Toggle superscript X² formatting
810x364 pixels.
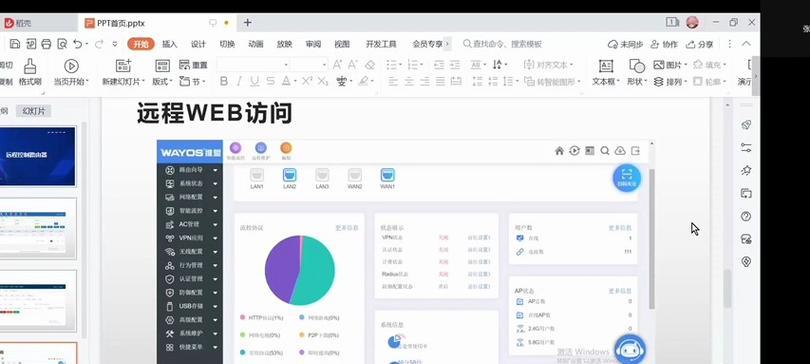tap(307, 81)
